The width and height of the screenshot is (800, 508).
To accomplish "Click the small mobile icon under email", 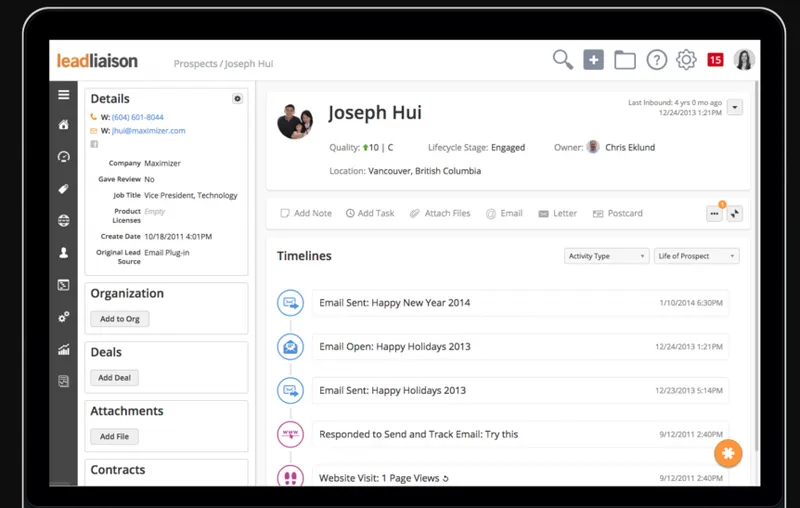I will 94,144.
